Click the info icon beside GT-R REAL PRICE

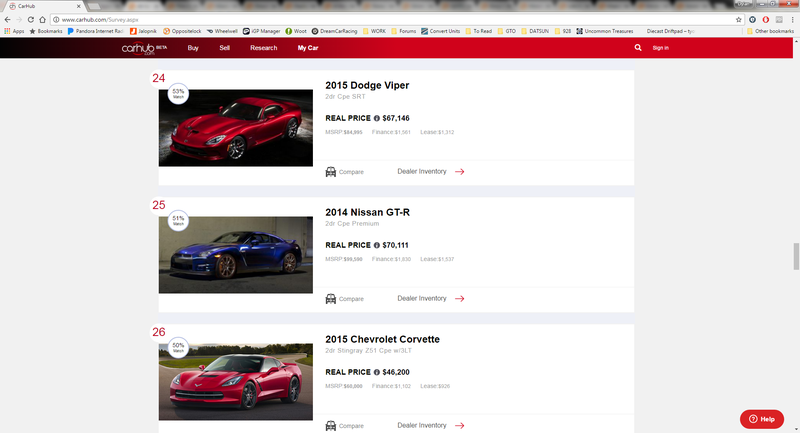[377, 245]
